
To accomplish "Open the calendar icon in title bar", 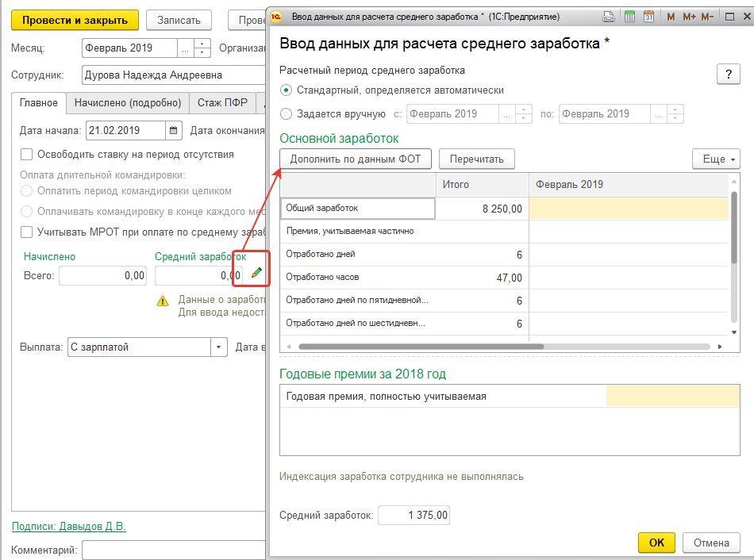I will (x=648, y=17).
